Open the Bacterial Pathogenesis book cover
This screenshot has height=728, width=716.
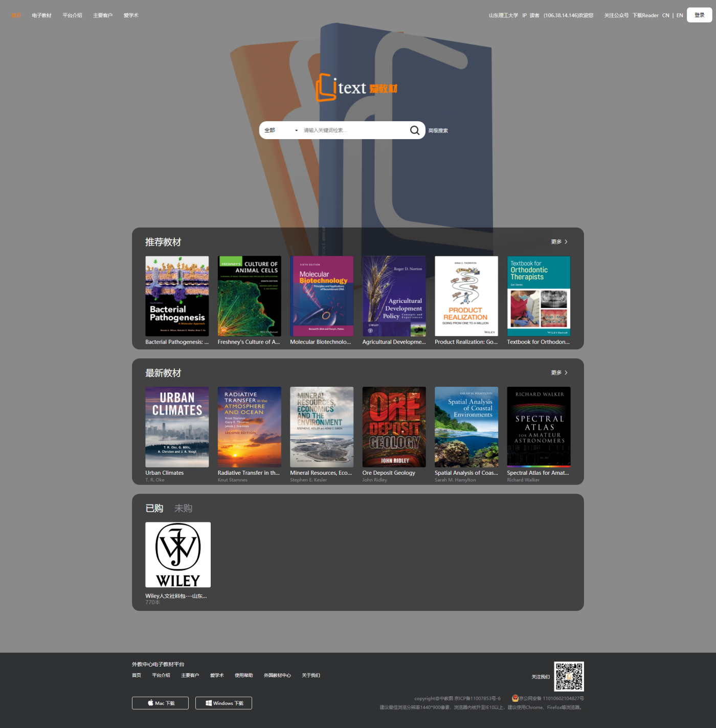coord(177,296)
